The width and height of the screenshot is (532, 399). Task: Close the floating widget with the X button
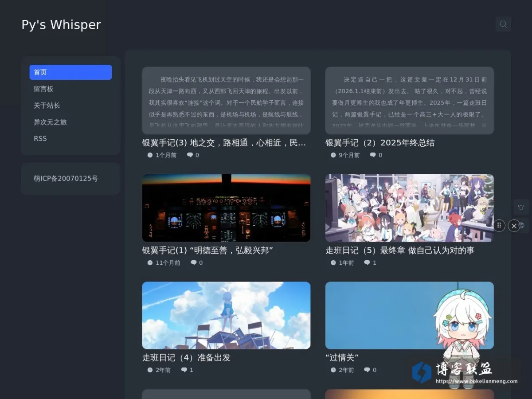tap(514, 226)
